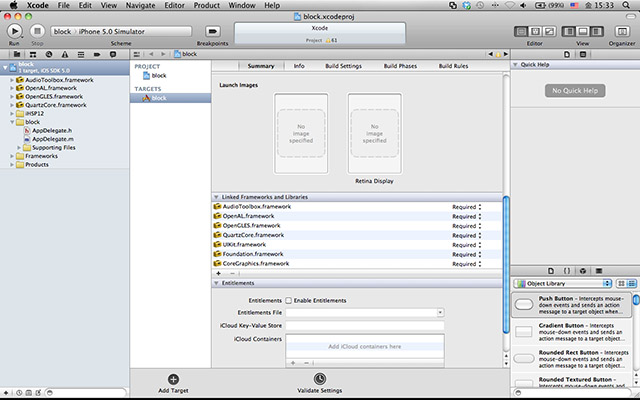Switch library to list view
Screen dimensions: 640x400
tap(631, 283)
